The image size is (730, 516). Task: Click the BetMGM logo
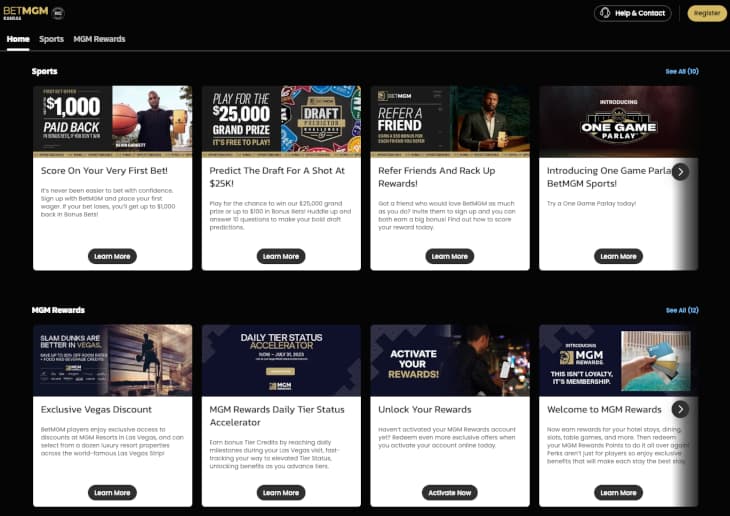click(x=26, y=13)
